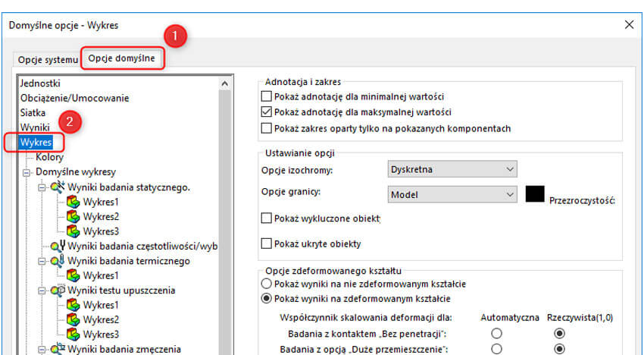
Task: Select Wykres3 label under drop test results
Action: coord(101,334)
